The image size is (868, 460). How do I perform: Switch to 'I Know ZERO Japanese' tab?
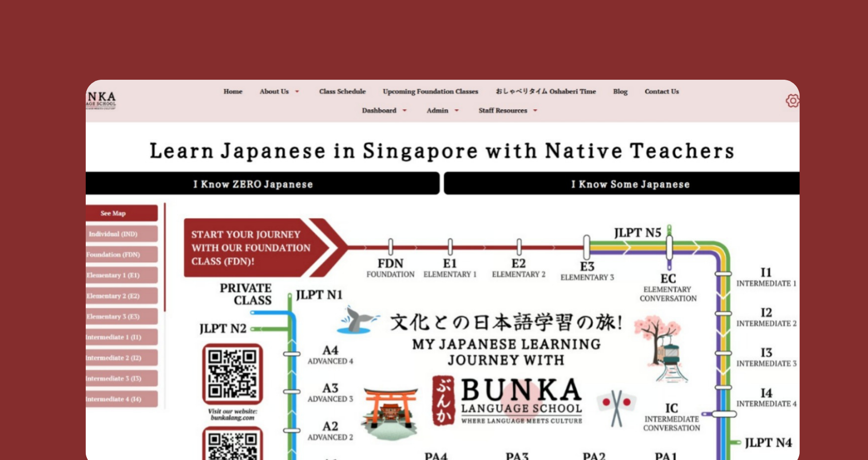click(262, 183)
